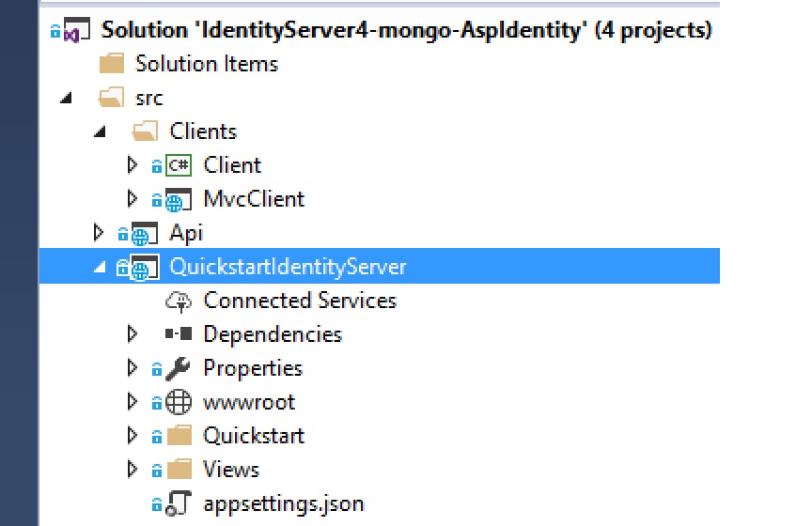This screenshot has width=812, height=526.
Task: Expand the Api project
Action: point(99,232)
